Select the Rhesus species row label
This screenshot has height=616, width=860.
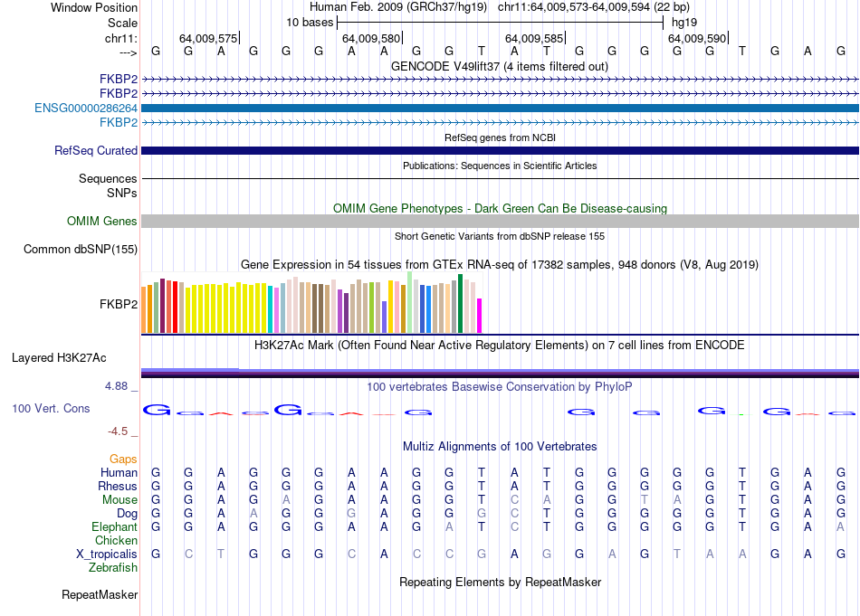[x=118, y=486]
